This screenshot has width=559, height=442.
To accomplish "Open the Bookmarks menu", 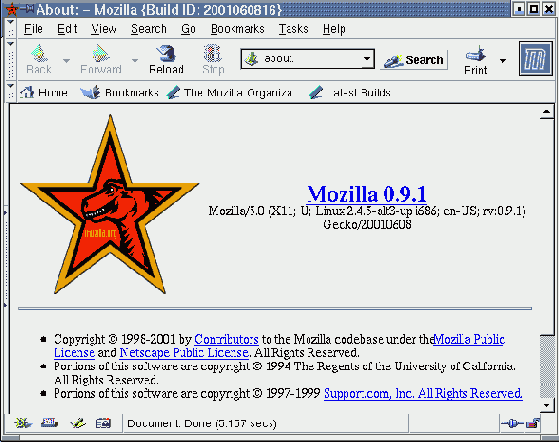I will pyautogui.click(x=237, y=29).
